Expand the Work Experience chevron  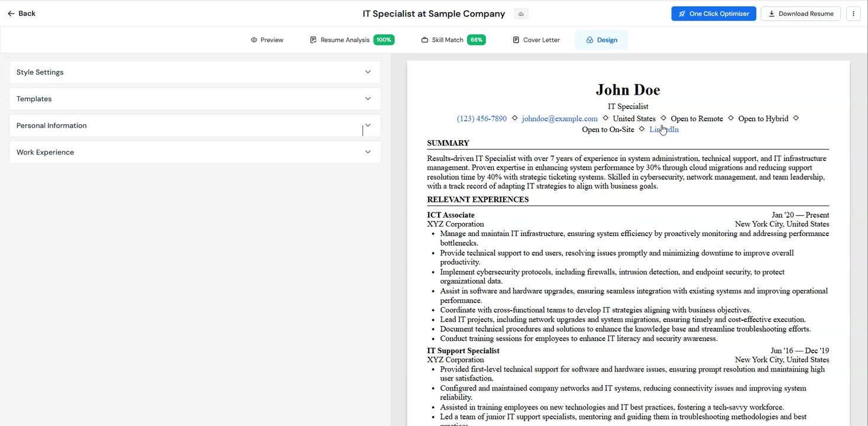[368, 152]
